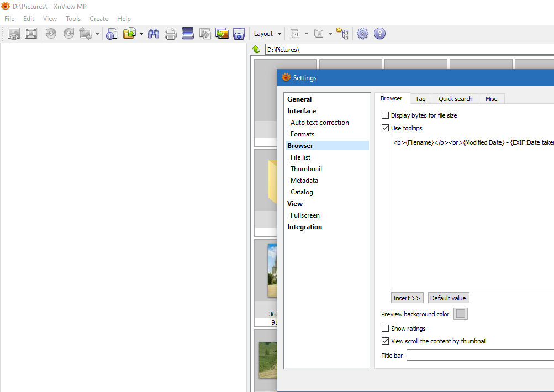Click the Preview background color swatch
The width and height of the screenshot is (554, 392).
point(461,314)
